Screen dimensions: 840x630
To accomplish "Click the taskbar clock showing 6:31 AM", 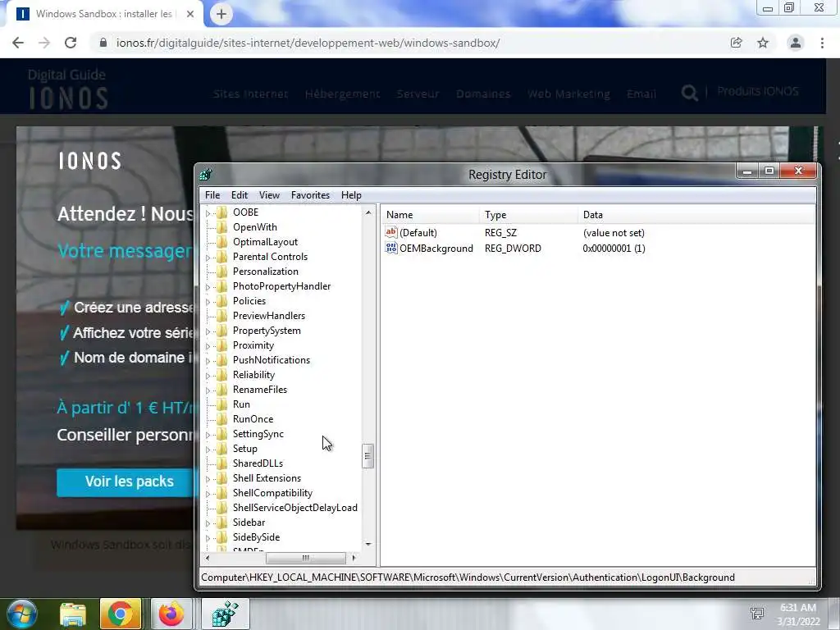I will (798, 614).
